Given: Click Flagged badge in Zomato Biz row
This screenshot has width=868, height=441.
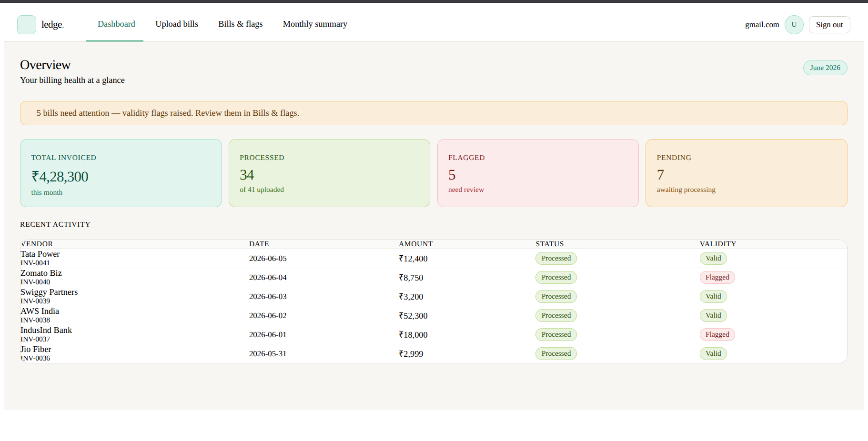Looking at the screenshot, I should (x=717, y=277).
